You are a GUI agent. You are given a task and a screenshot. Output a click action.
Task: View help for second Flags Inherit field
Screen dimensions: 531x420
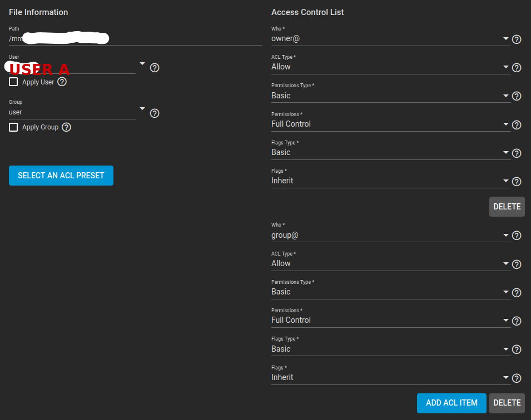point(516,378)
